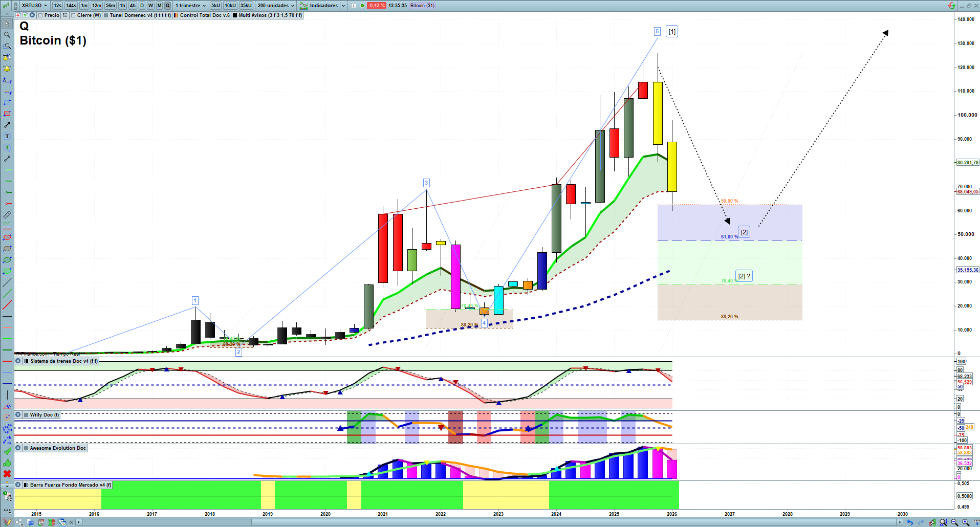
Task: Switch to the 1h timeframe
Action: [123, 6]
